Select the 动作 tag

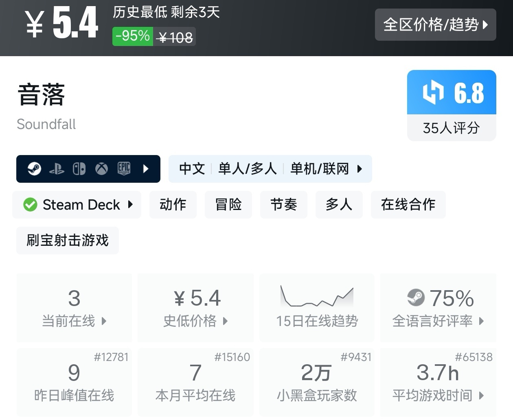(173, 205)
